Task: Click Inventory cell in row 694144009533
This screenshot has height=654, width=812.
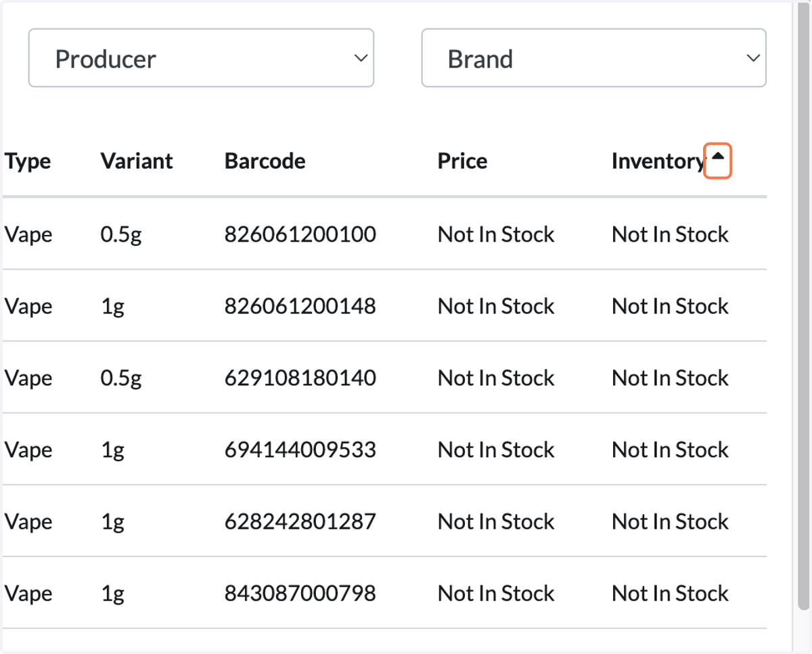Action: [x=670, y=450]
